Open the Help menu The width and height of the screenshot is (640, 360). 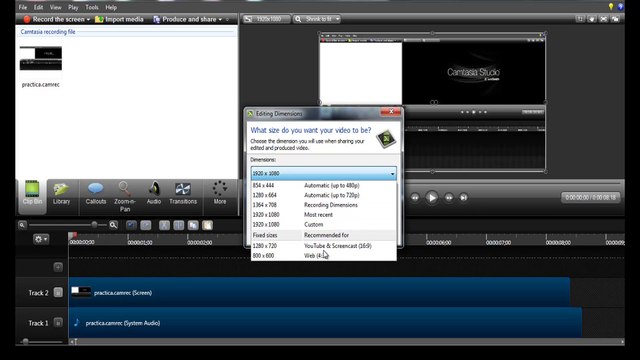coord(111,7)
